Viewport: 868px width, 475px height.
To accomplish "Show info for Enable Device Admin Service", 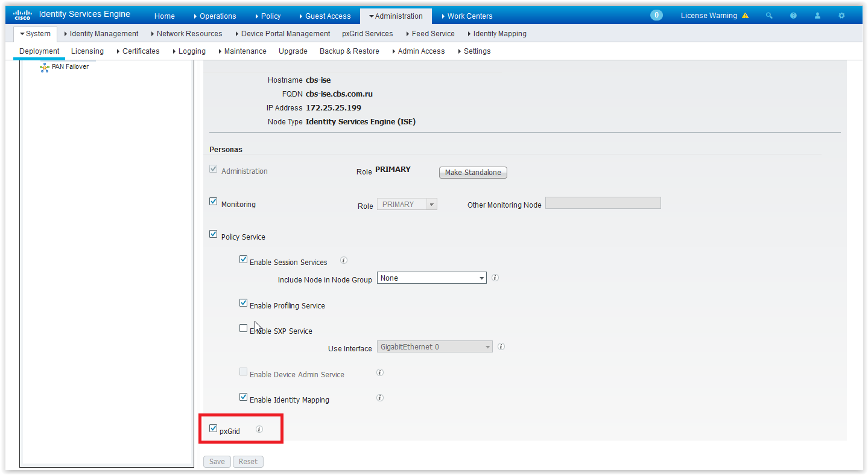I will point(380,372).
